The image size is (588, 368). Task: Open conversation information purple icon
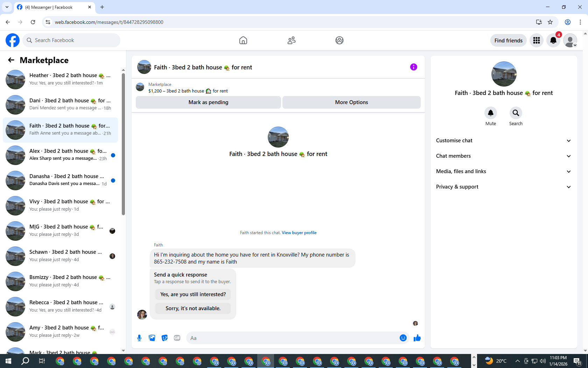point(414,67)
